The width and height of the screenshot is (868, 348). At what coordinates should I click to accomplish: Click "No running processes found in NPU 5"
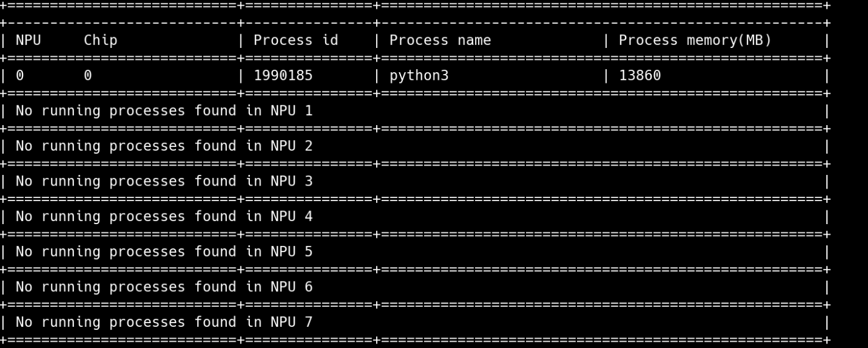164,252
